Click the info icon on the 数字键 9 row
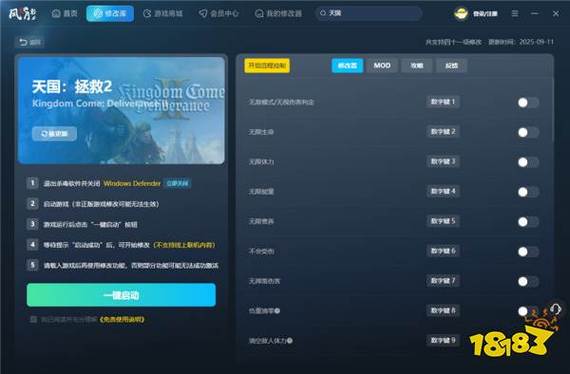Viewport: 570px width, 374px height. pos(290,341)
